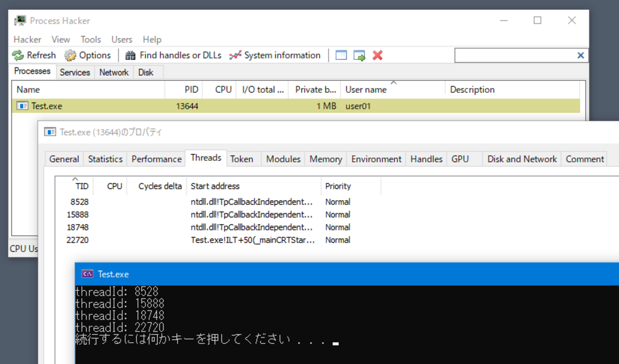Open System information graph icon
Viewport: 619px width, 364px height.
pos(235,56)
